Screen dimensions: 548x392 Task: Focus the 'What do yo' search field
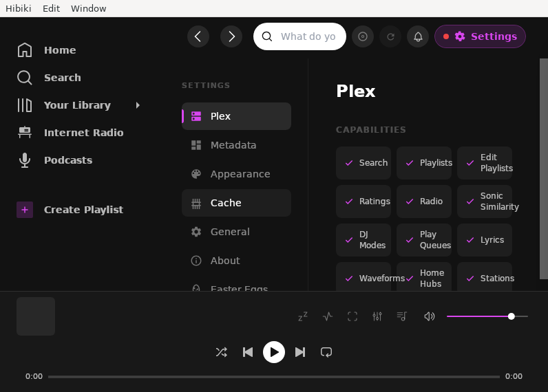(x=299, y=36)
